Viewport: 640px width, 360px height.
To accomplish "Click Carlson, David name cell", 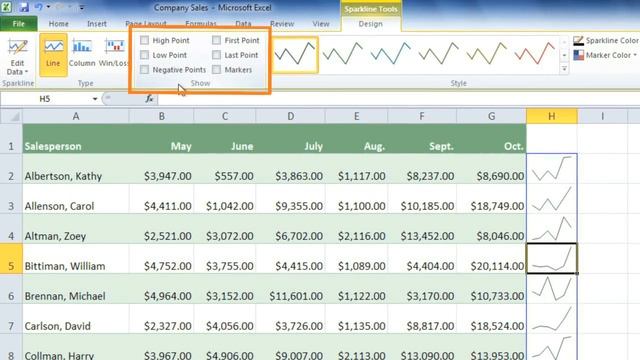I will click(76, 319).
